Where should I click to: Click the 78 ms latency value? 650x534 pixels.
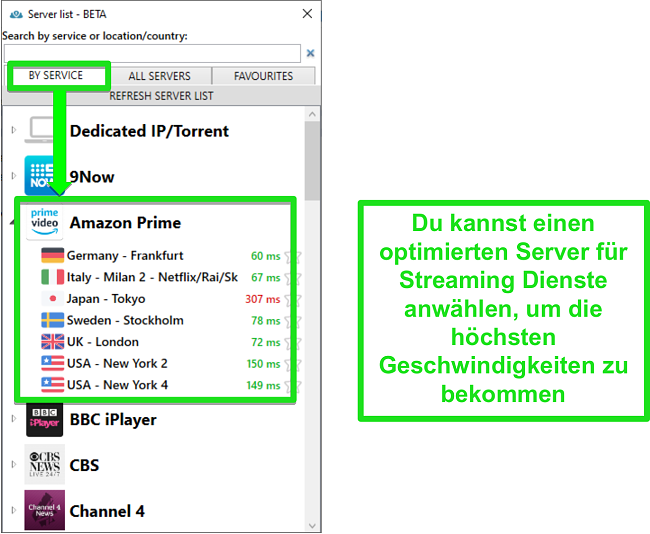tap(265, 320)
